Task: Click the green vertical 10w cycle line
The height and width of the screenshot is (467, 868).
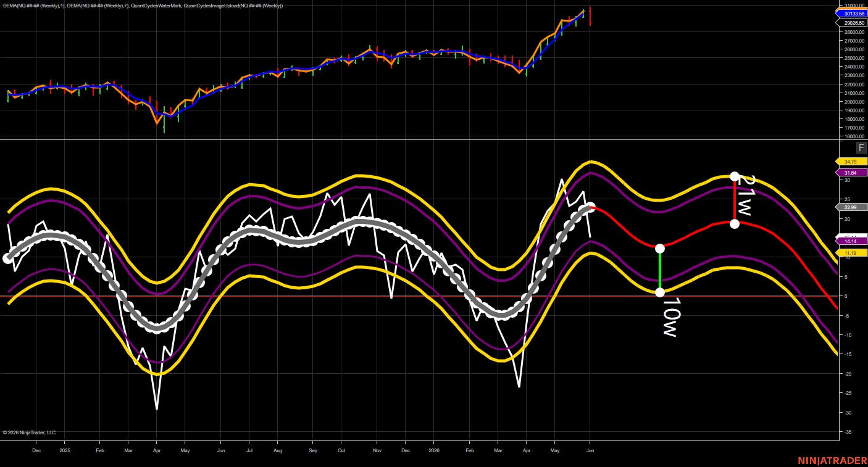Action: [x=660, y=270]
